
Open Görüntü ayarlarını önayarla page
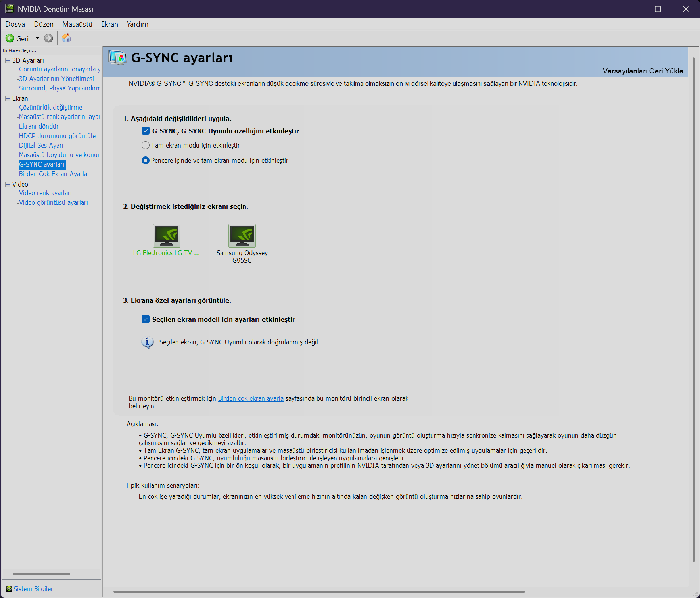pos(59,69)
